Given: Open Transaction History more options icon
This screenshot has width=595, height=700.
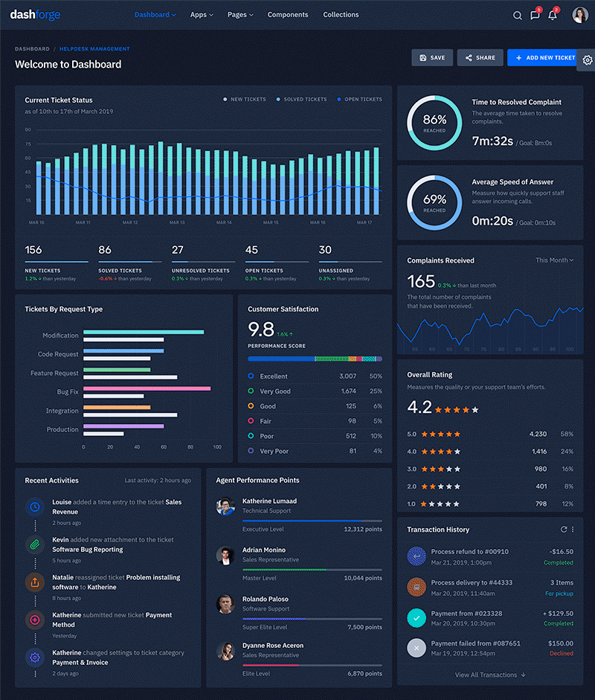Looking at the screenshot, I should click(x=573, y=530).
